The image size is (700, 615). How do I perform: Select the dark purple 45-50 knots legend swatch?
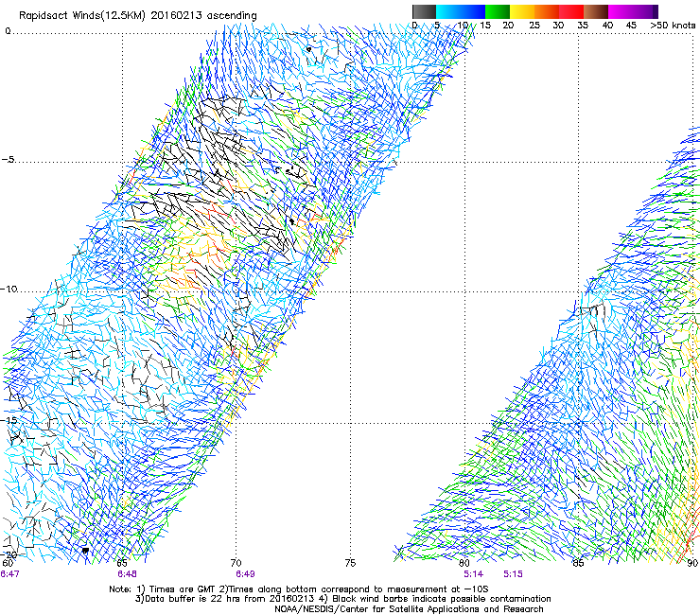point(645,11)
